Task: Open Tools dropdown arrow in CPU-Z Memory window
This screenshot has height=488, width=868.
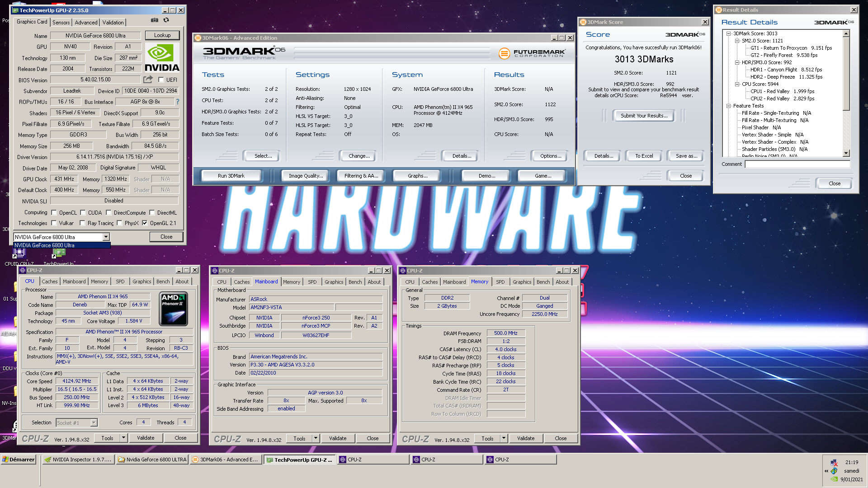Action: click(x=504, y=438)
